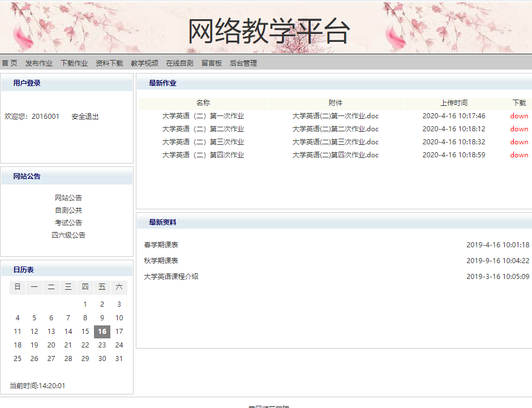Image resolution: width=532 pixels, height=408 pixels.
Task: View the 四六级公告 announcement
Action: point(68,235)
